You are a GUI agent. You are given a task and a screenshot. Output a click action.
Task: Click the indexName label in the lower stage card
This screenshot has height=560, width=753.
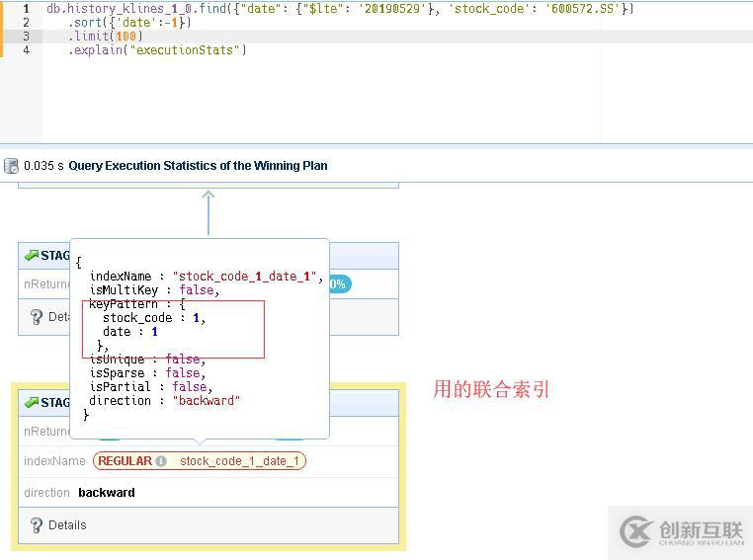coord(54,461)
